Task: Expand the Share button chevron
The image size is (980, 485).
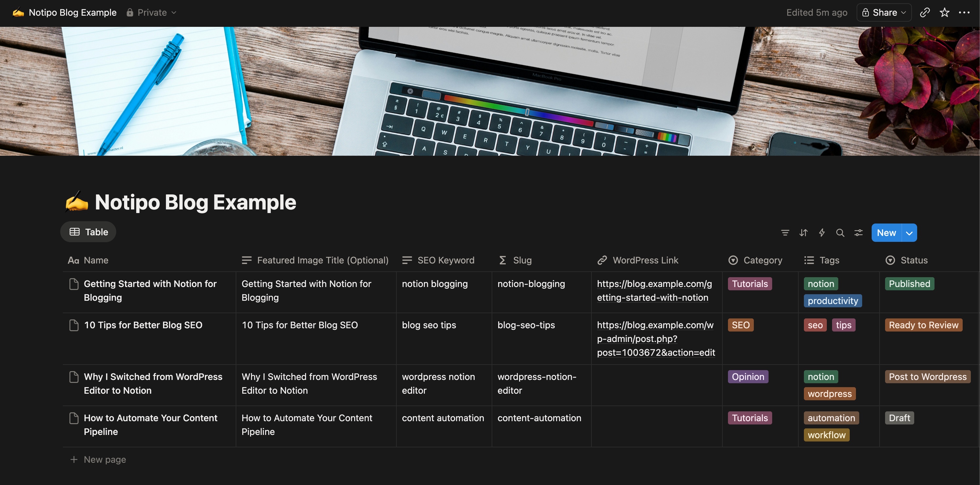Action: click(904, 12)
